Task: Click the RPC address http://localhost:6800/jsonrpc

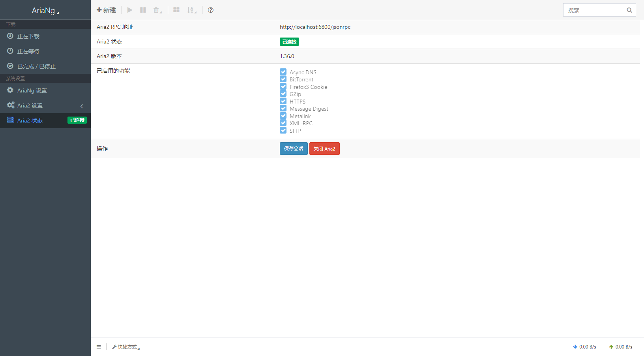Action: tap(315, 27)
